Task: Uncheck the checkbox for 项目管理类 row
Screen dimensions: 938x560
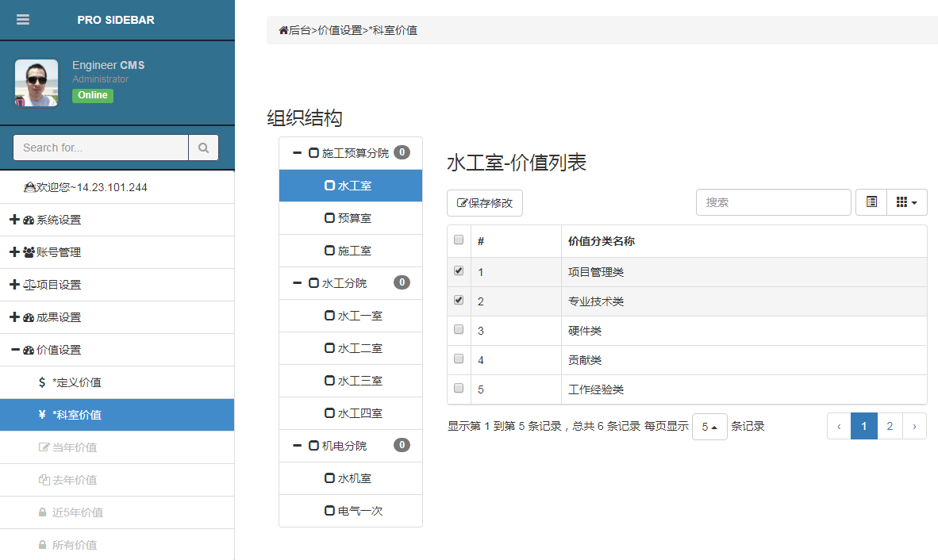Action: click(x=459, y=271)
